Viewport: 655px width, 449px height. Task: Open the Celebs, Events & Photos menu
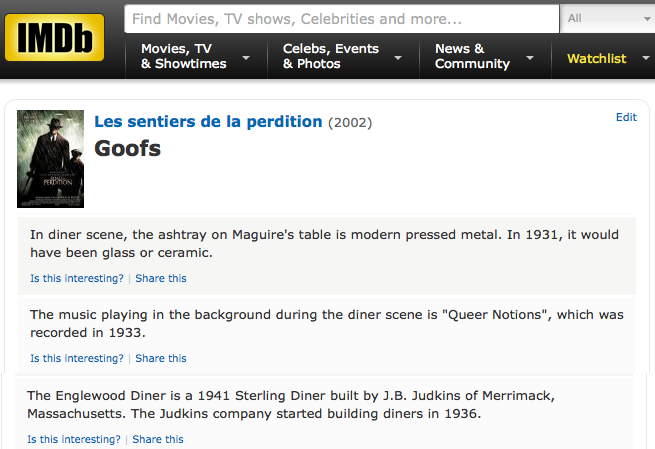coord(331,56)
